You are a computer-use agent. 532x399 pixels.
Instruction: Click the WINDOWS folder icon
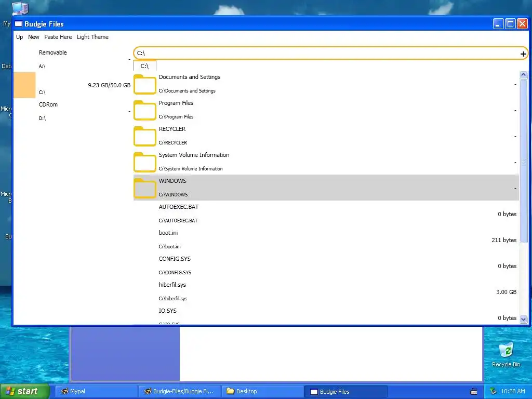tap(144, 188)
